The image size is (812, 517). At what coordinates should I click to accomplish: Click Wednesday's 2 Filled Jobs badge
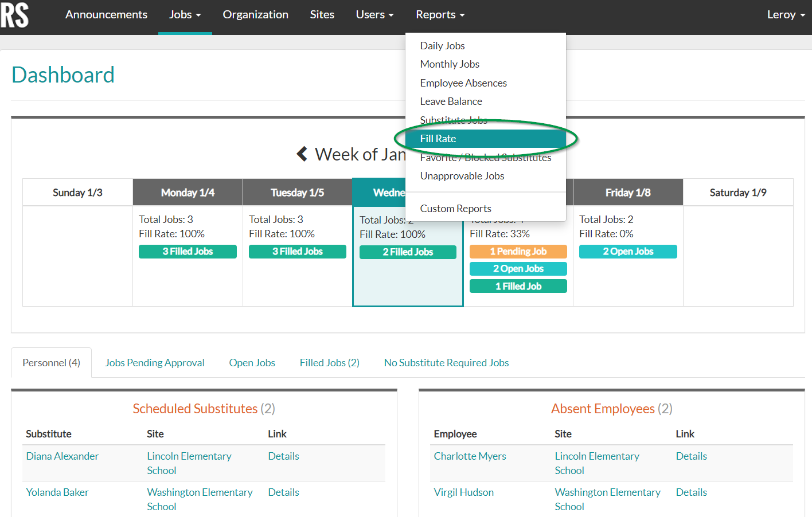pyautogui.click(x=408, y=252)
